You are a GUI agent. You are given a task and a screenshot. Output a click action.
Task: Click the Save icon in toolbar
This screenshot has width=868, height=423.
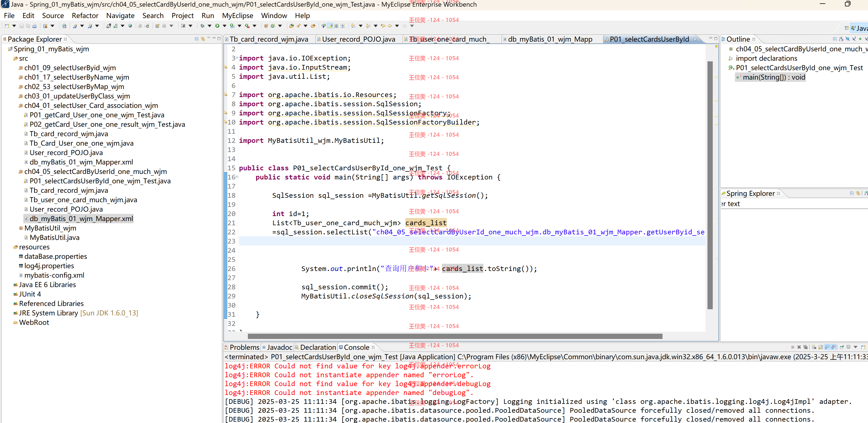pos(22,26)
